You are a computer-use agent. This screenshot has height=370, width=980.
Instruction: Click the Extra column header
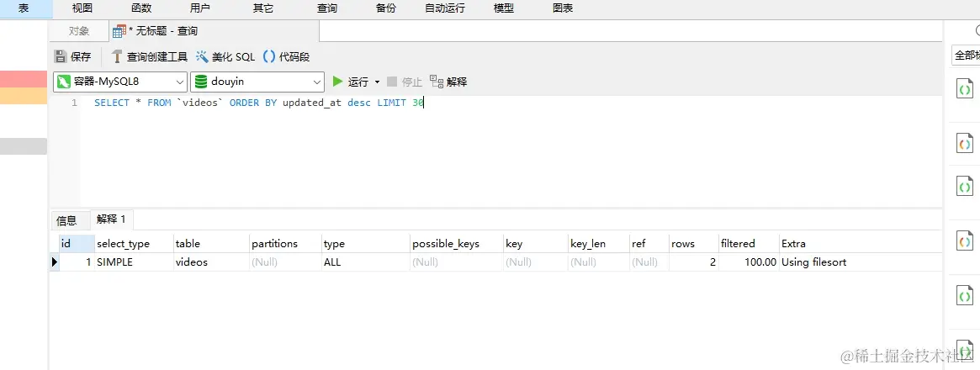tap(860, 244)
